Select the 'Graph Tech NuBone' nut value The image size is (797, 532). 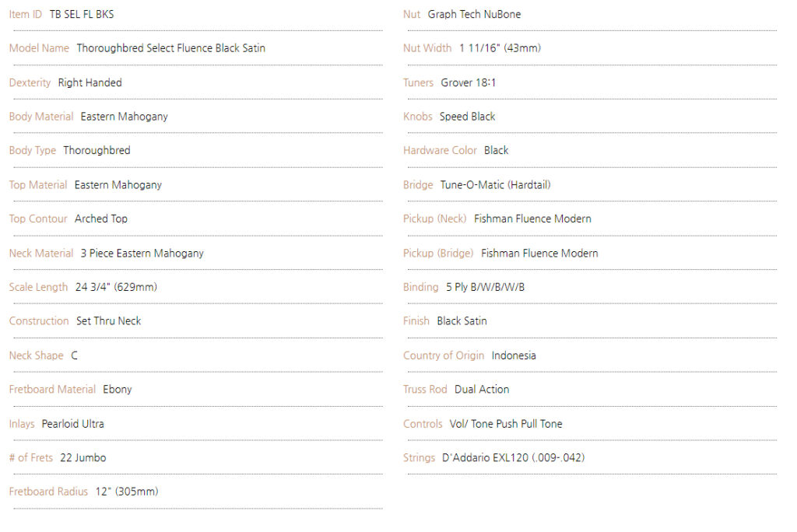474,14
